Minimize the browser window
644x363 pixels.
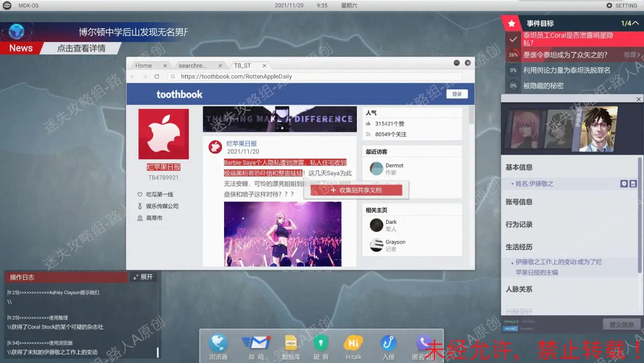click(x=456, y=63)
